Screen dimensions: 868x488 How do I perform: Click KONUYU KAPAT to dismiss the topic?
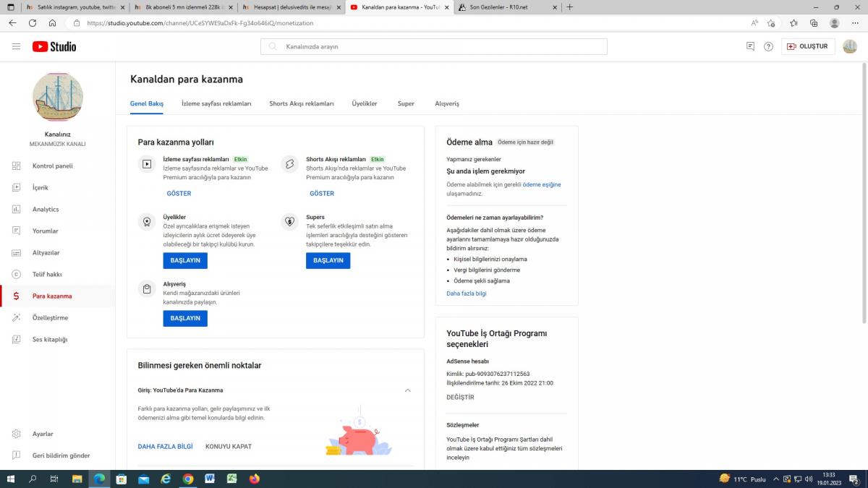coord(229,447)
